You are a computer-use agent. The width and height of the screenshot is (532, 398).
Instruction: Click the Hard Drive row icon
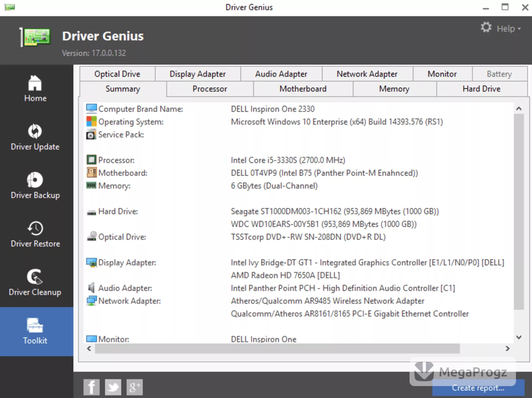click(91, 213)
